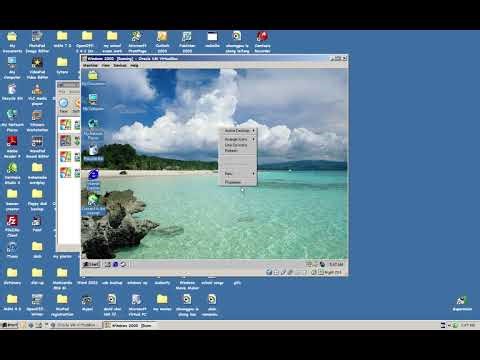
Task: Click the host Start button
Action: (9, 325)
